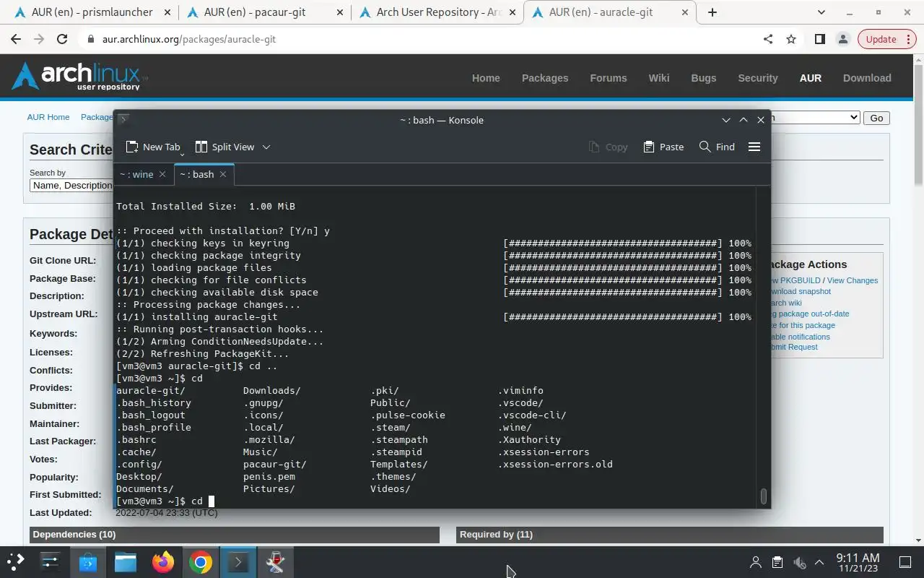
Task: Open Download in Arch navigation
Action: tap(867, 78)
